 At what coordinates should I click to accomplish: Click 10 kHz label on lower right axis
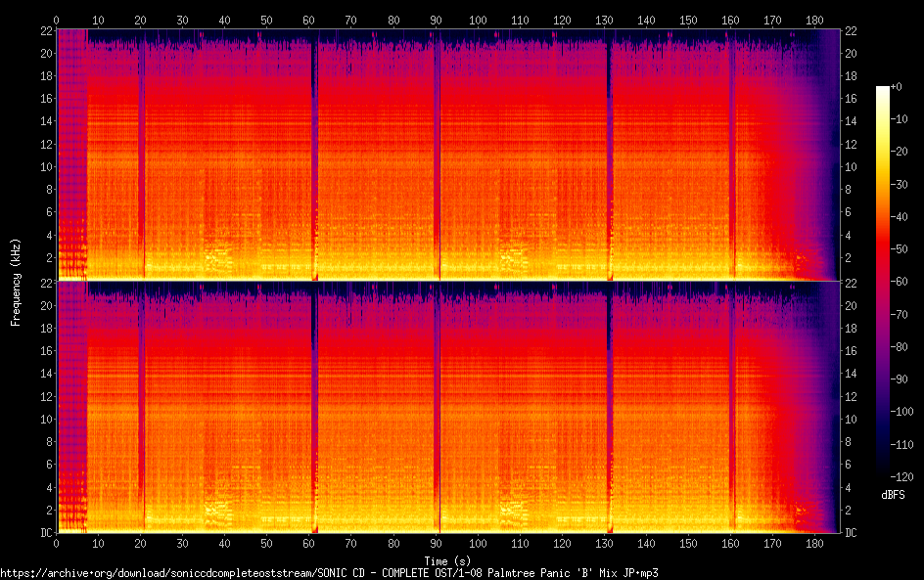(852, 419)
